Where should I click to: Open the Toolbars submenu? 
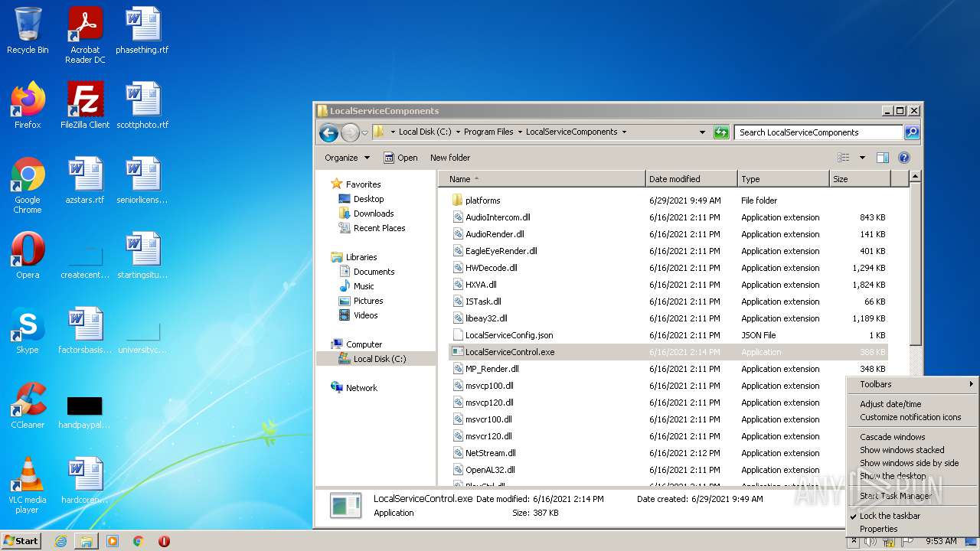(912, 384)
